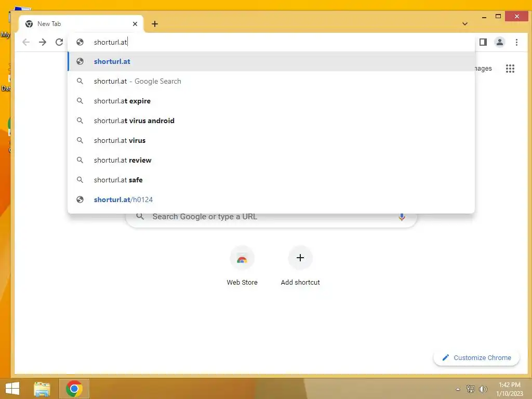Select shorturl.at - Google Search suggestion
The width and height of the screenshot is (532, 399).
[271, 81]
